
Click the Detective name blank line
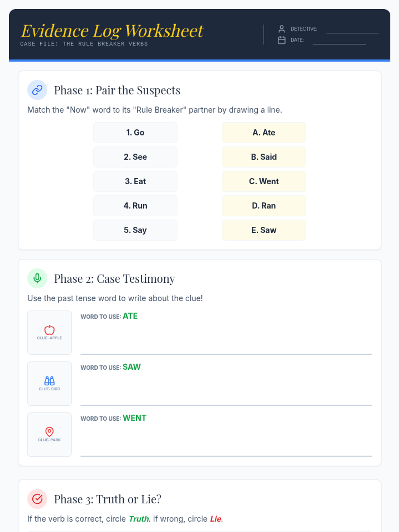[x=352, y=33]
